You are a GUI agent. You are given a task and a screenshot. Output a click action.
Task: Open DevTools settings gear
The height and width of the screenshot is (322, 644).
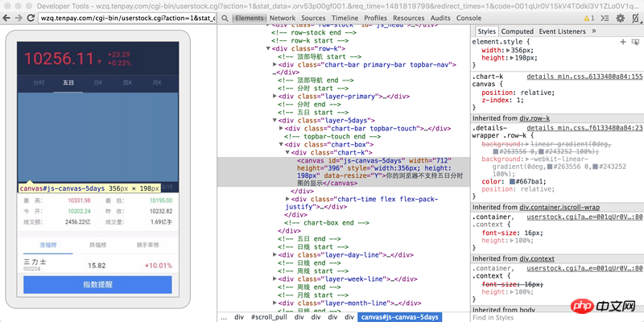[620, 18]
